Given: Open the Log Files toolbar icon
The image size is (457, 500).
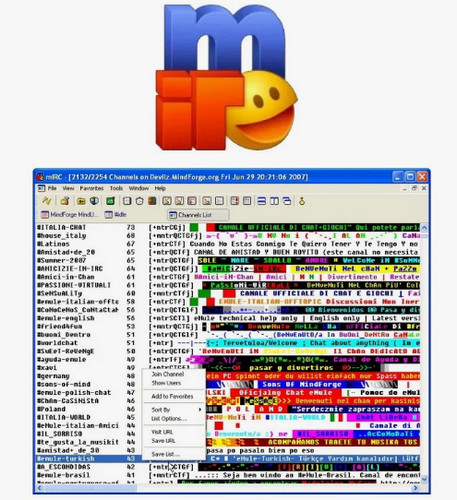Looking at the screenshot, I should pyautogui.click(x=219, y=201).
